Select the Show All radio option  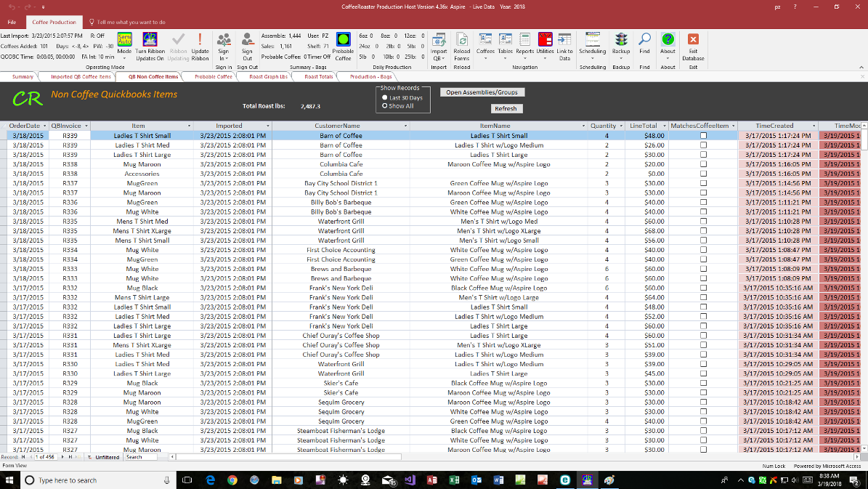[385, 106]
